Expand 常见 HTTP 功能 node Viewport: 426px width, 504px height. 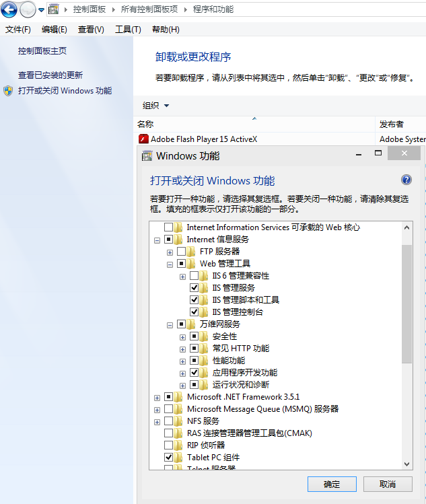click(x=182, y=349)
